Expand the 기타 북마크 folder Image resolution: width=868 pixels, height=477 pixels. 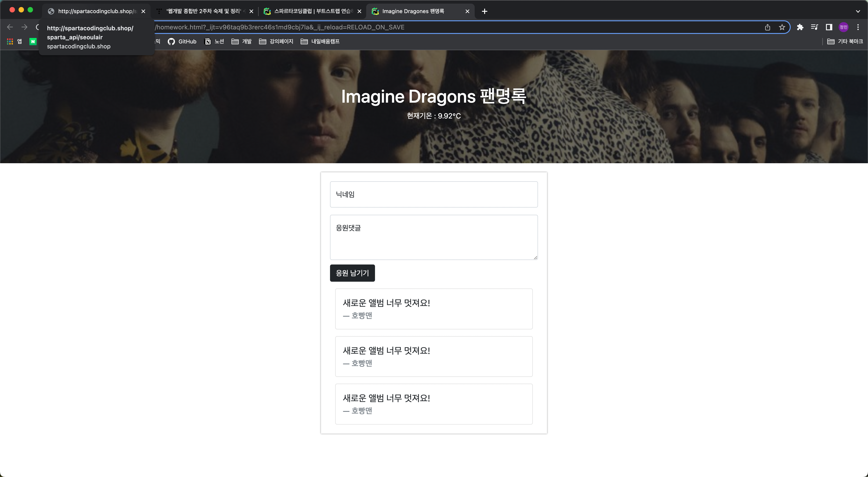pyautogui.click(x=845, y=41)
